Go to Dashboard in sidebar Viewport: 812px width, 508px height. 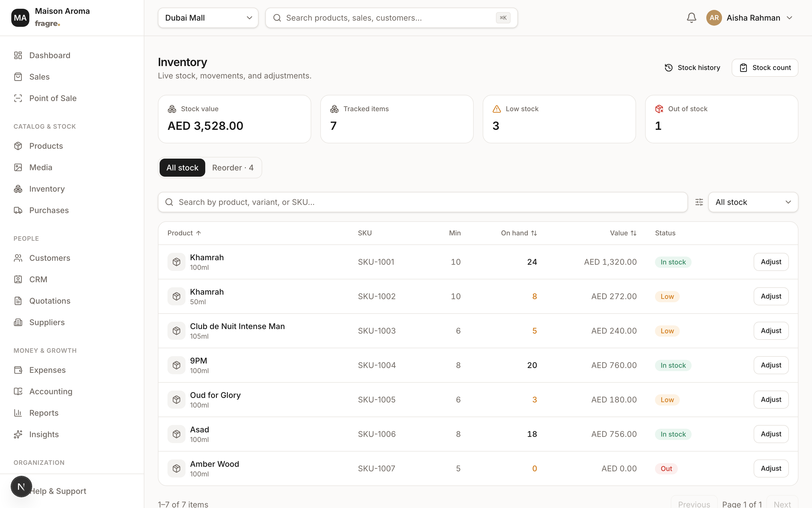click(72, 55)
